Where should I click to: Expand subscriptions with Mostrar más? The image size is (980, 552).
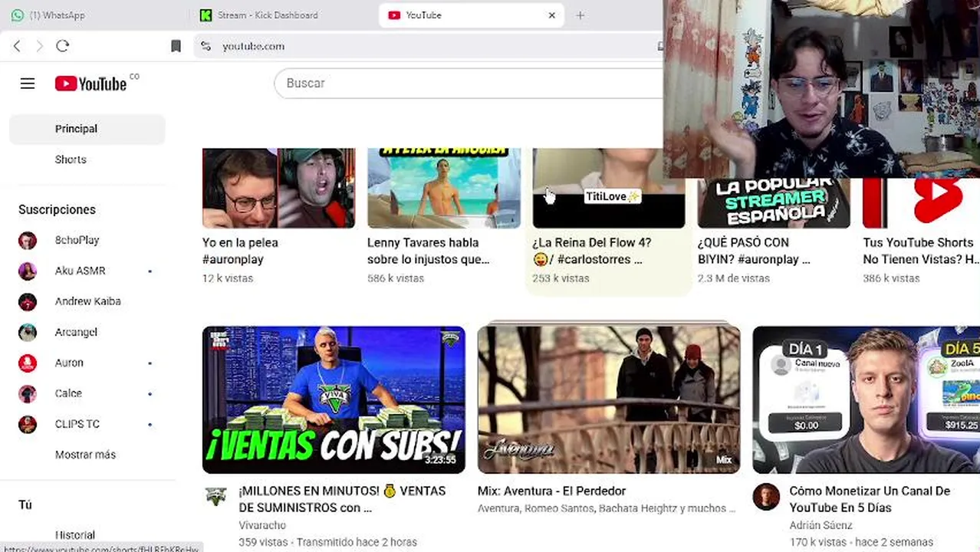87,455
